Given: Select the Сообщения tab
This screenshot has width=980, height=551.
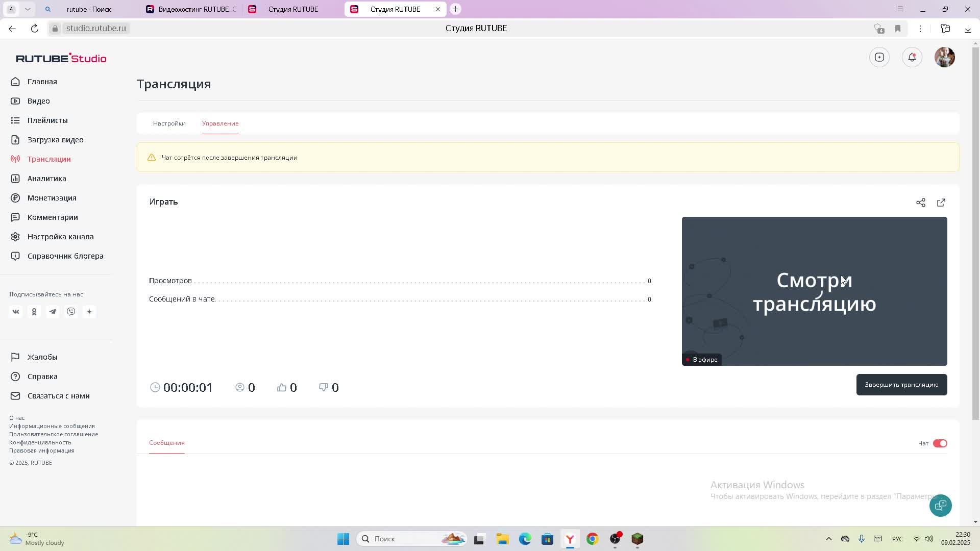Looking at the screenshot, I should 166,443.
